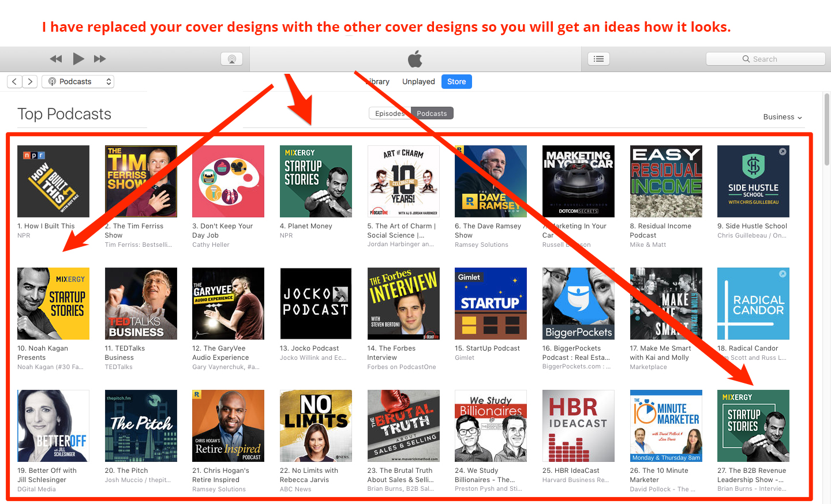Open the AirPlay speaker selector icon
Screen dimensions: 831x504
pyautogui.click(x=231, y=58)
